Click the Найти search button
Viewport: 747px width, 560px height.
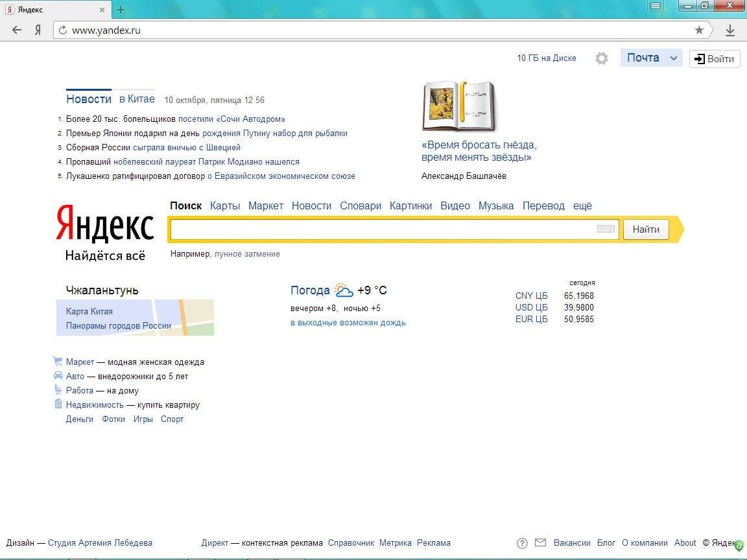coord(646,229)
